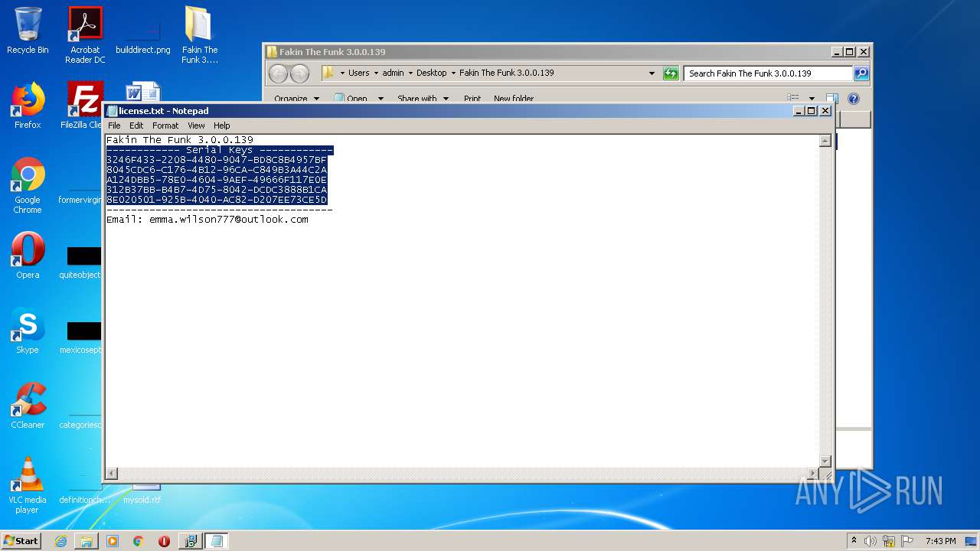The image size is (980, 551).
Task: Launch Windows Media Player from taskbar
Action: tap(113, 541)
